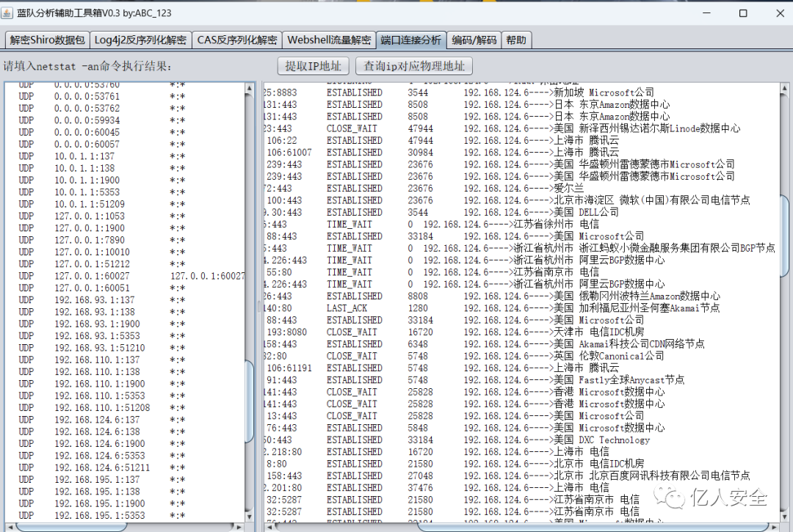The image size is (793, 532).
Task: Click the UDP row 192.168.93.1:51210
Action: pyautogui.click(x=101, y=348)
